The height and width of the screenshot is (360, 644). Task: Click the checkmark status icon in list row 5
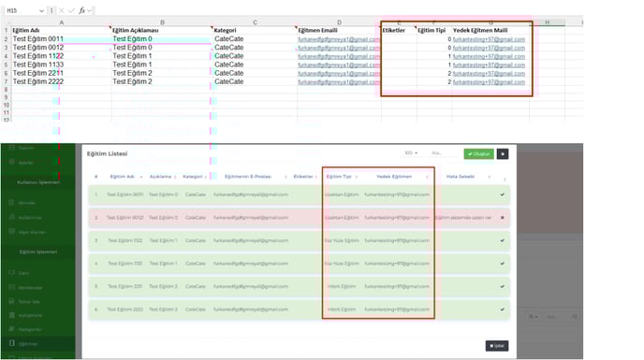[x=503, y=286]
